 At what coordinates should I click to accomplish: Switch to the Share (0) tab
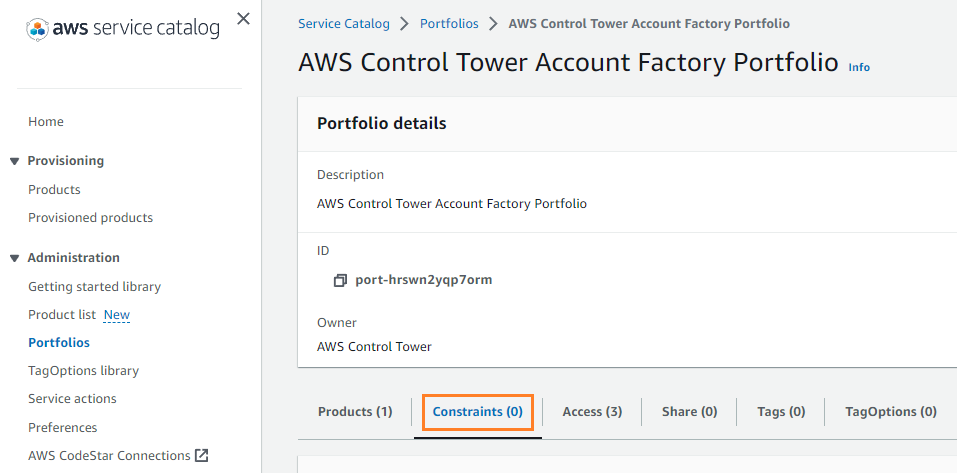pyautogui.click(x=689, y=411)
